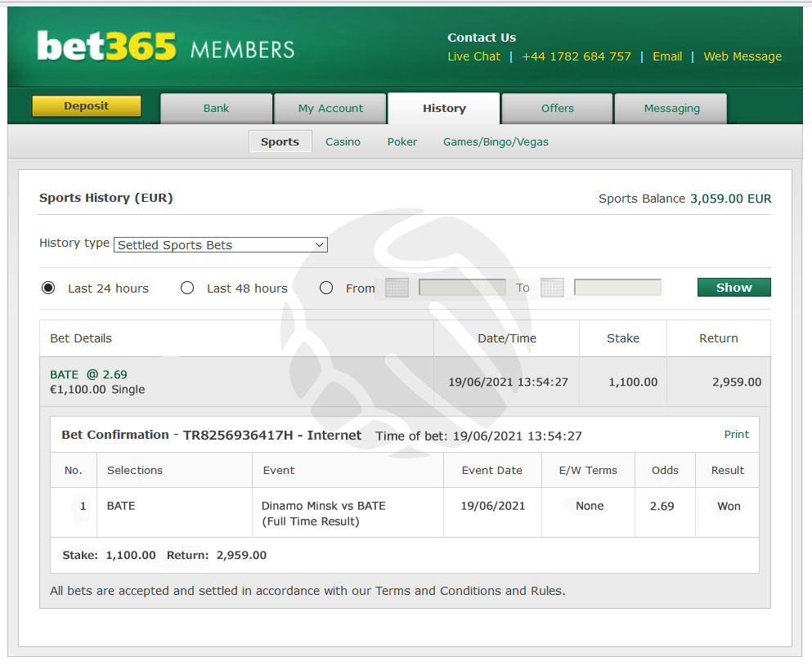
Task: Focus the To date input field
Action: click(618, 287)
